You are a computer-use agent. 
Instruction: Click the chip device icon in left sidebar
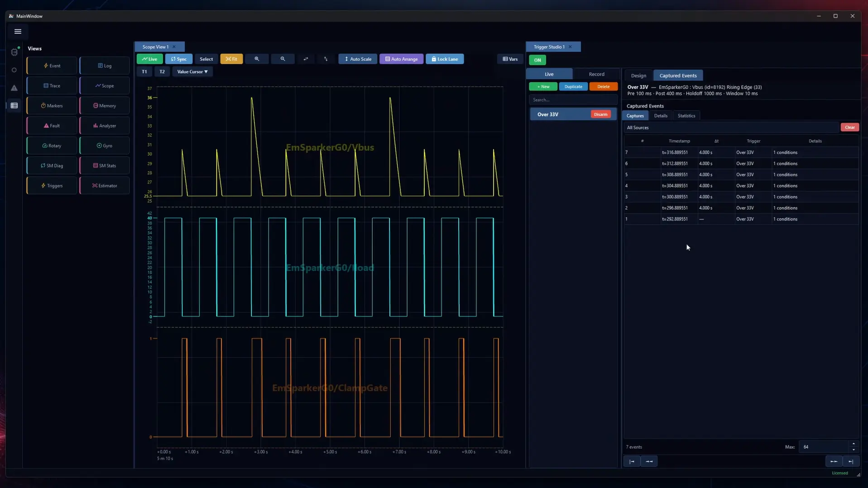point(14,52)
